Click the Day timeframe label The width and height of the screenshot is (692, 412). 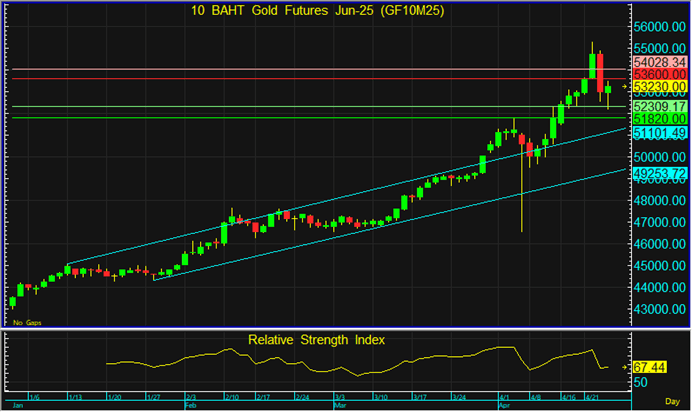tap(674, 401)
